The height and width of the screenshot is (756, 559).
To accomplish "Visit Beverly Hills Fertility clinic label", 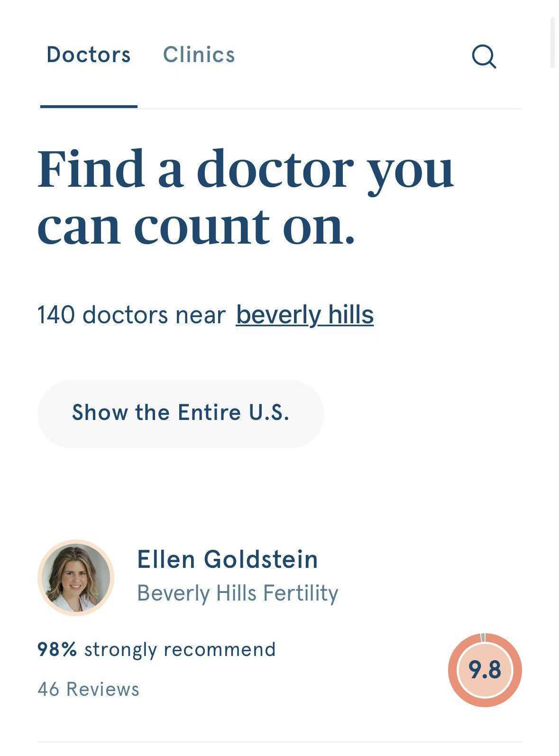I will pos(238,593).
